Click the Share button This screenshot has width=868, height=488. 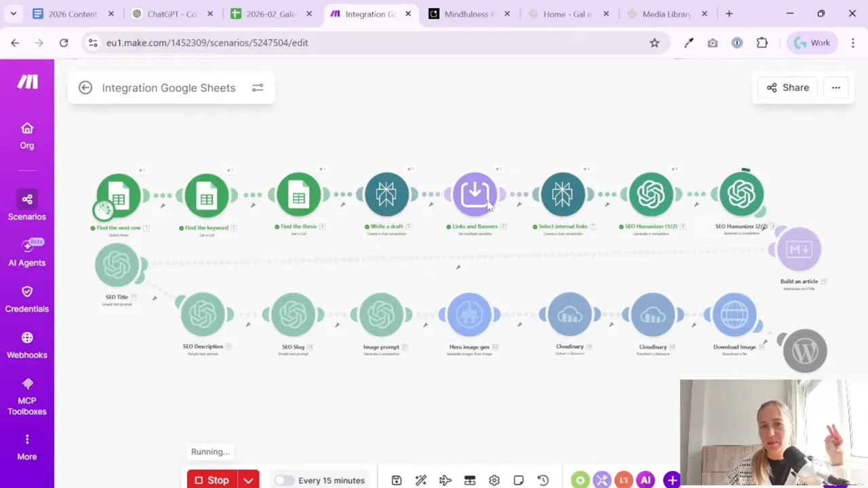coord(788,87)
